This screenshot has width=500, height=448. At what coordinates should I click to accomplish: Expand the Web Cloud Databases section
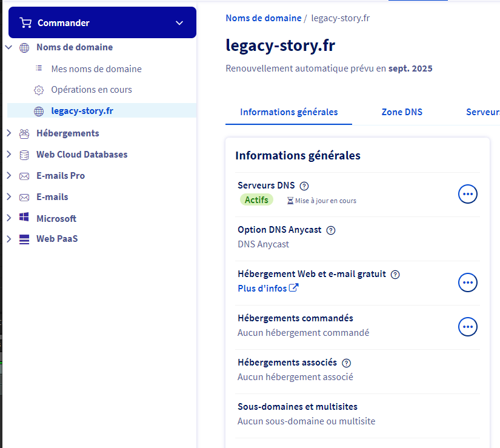pos(8,155)
